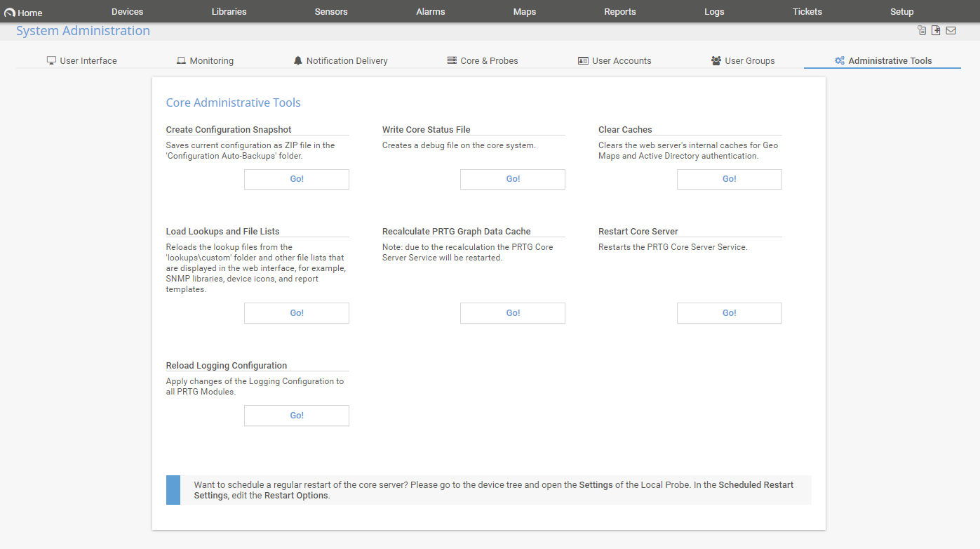
Task: Click the Restart Core Server heading
Action: 638,231
